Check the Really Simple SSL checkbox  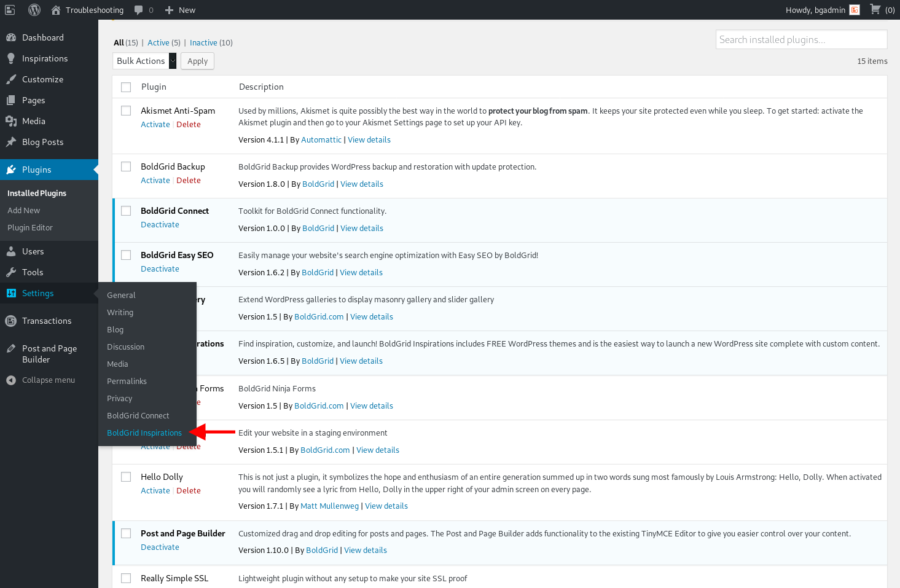coord(126,578)
